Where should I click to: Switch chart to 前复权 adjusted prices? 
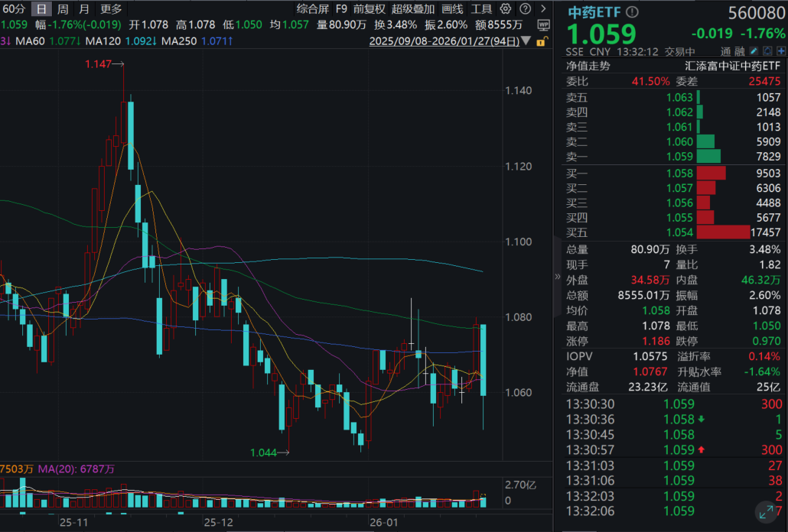click(368, 9)
